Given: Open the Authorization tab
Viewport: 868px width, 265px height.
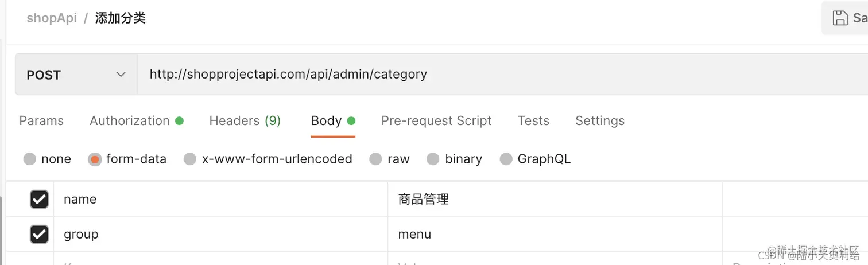Looking at the screenshot, I should (130, 121).
